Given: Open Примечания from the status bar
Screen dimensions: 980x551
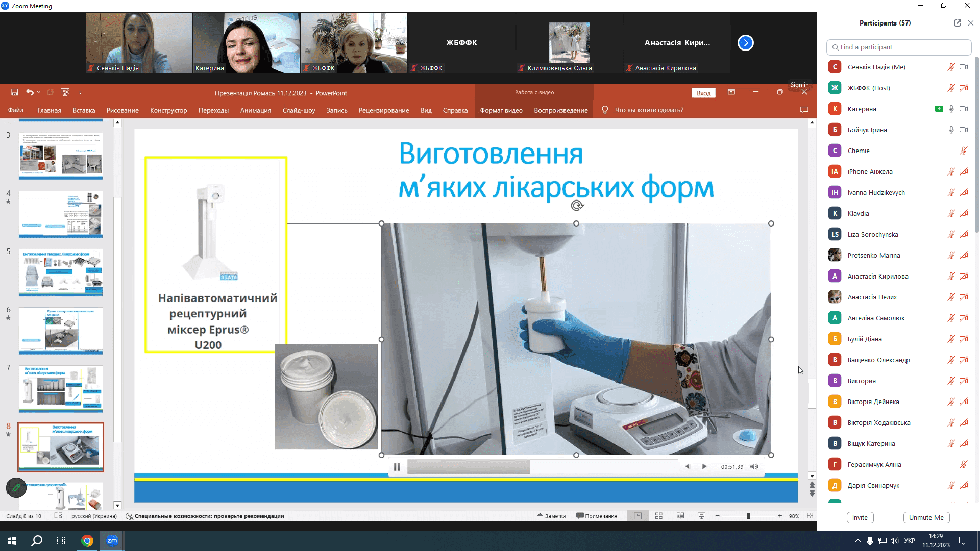Looking at the screenshot, I should tap(597, 516).
